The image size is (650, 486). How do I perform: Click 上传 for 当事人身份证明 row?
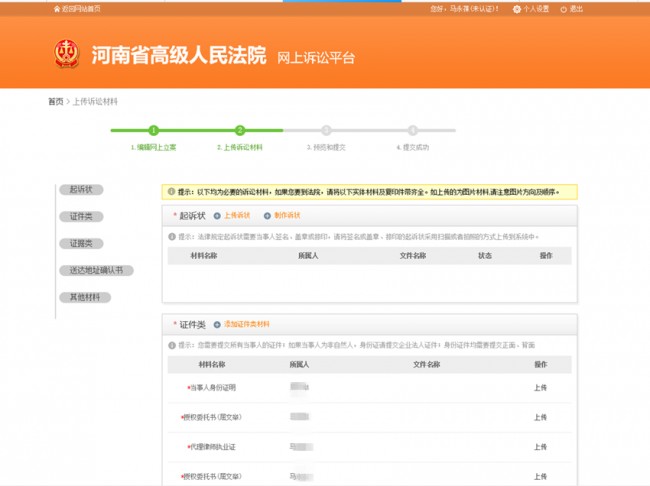click(x=540, y=388)
